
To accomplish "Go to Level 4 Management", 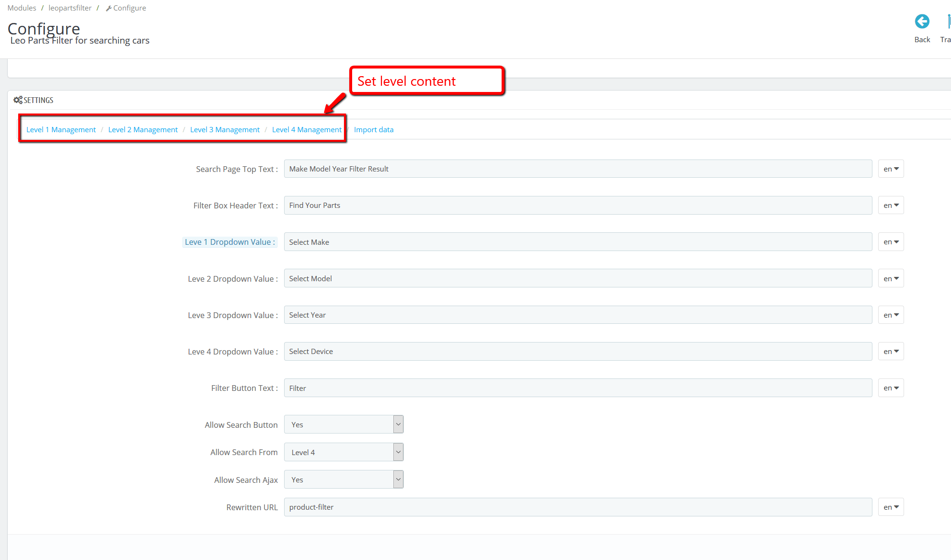I will click(x=307, y=130).
